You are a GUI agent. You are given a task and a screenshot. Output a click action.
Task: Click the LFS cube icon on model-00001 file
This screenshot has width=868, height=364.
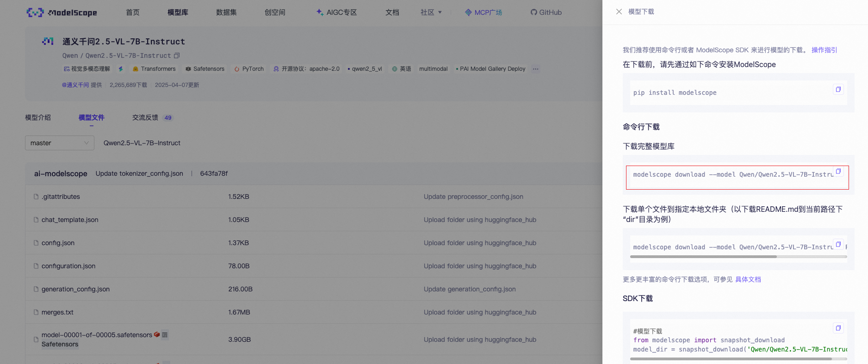(x=157, y=334)
